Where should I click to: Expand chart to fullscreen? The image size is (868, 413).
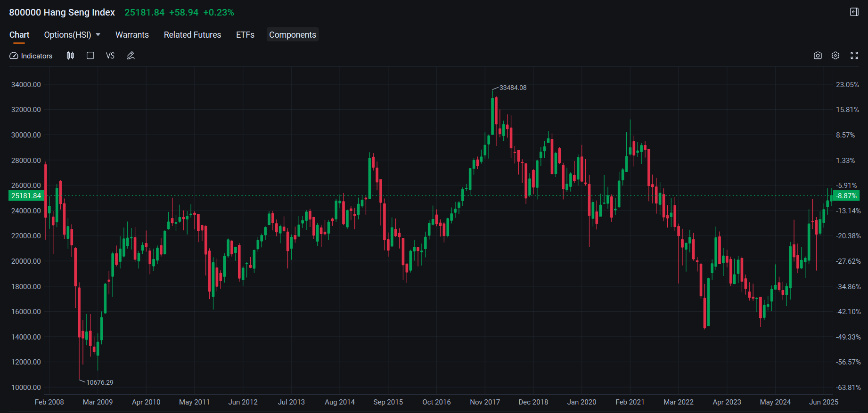(854, 56)
